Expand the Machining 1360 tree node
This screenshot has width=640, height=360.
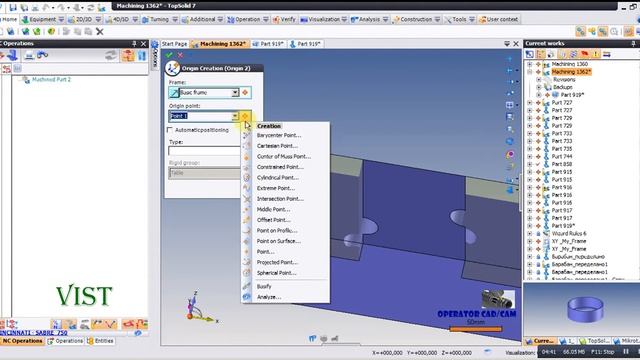point(529,64)
